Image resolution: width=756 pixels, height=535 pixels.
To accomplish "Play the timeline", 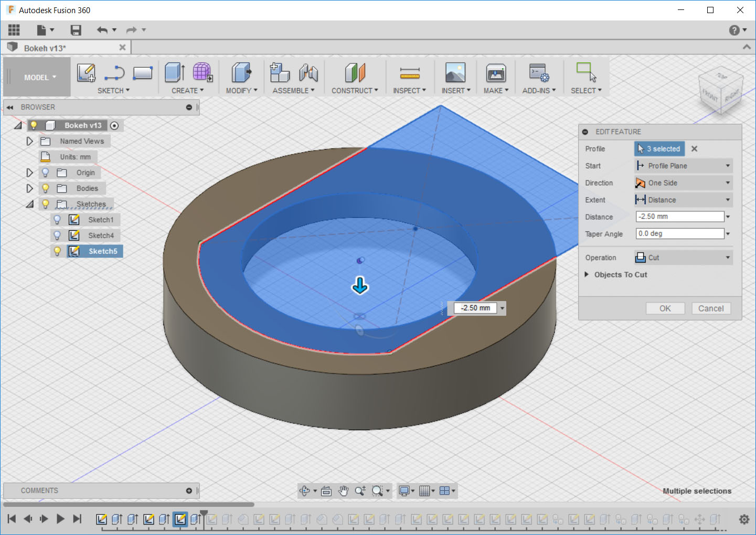I will pos(60,519).
